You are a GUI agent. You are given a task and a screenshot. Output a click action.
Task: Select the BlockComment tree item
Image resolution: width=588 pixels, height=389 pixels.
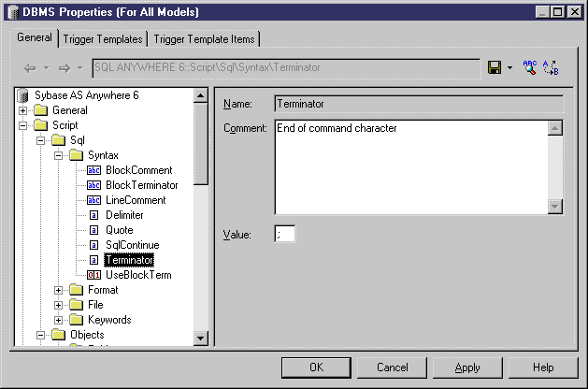pyautogui.click(x=138, y=170)
